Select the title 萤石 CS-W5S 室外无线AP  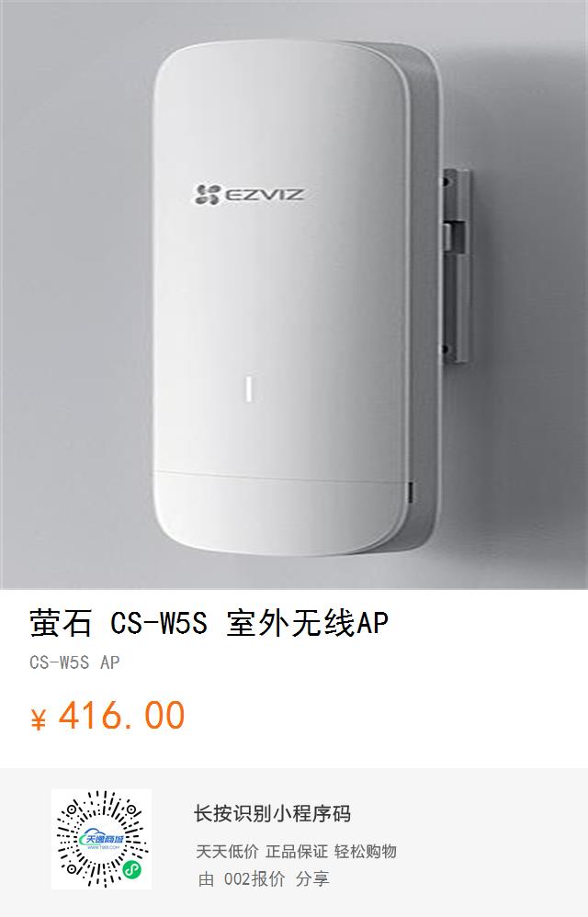pyautogui.click(x=209, y=623)
